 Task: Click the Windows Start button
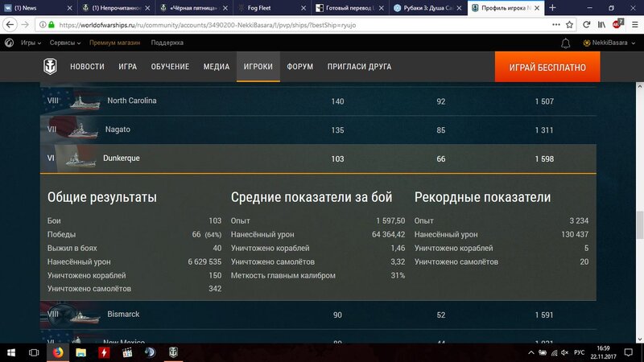click(11, 352)
